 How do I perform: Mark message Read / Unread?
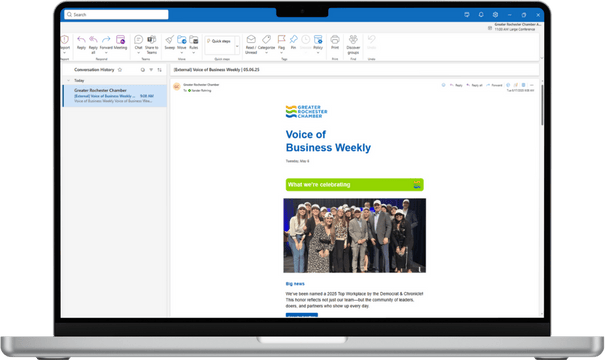[x=251, y=44]
